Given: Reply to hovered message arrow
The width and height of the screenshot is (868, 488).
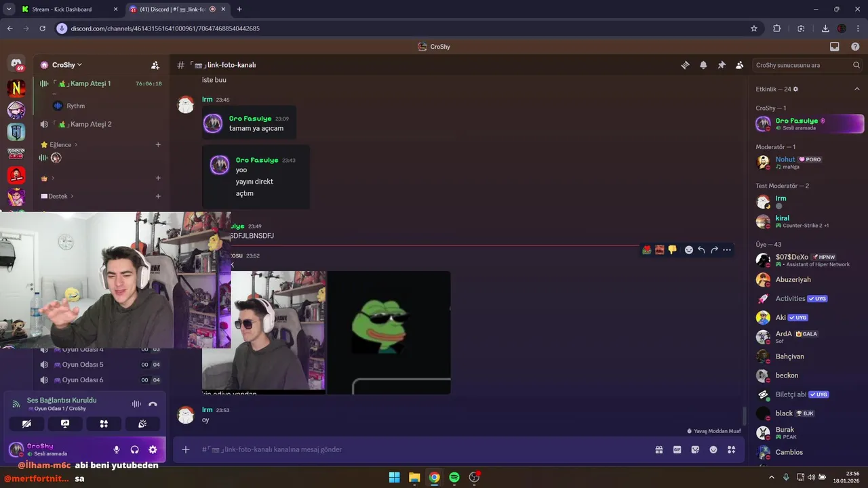Looking at the screenshot, I should click(x=701, y=250).
